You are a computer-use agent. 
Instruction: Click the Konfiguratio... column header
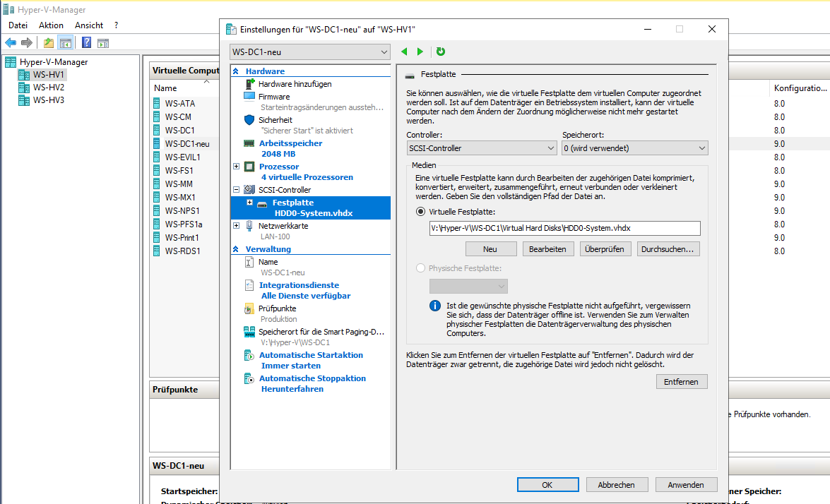(800, 88)
